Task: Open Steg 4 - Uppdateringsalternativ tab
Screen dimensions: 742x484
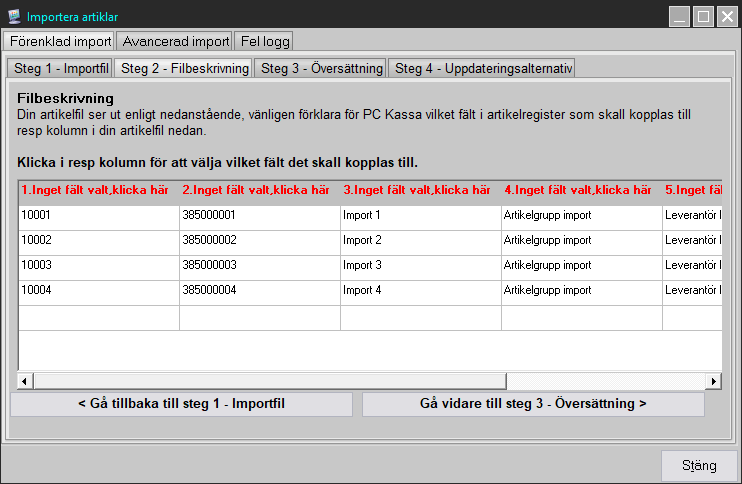Action: (481, 68)
